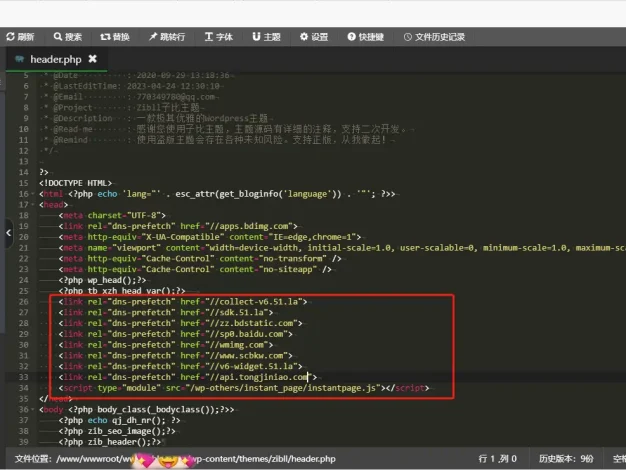Click the //www.scbkw.com prefetch line

[176, 356]
